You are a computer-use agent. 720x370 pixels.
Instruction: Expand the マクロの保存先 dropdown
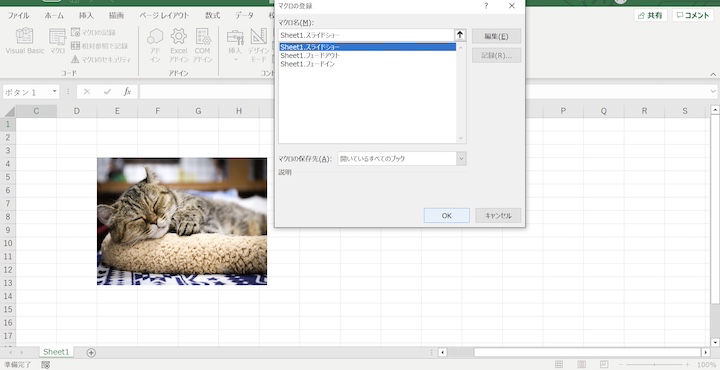tap(461, 159)
